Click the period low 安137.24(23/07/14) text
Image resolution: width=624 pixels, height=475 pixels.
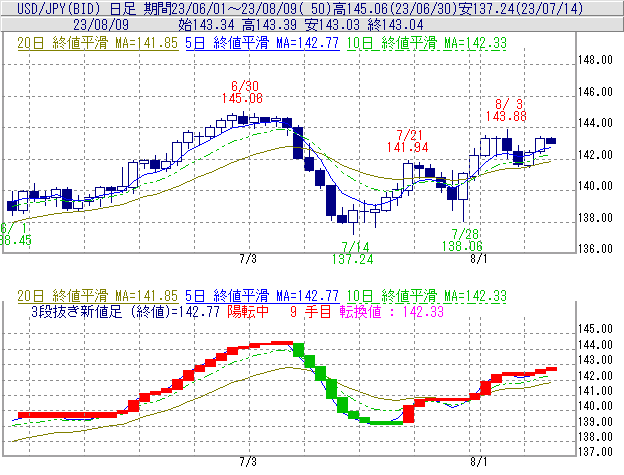click(521, 8)
